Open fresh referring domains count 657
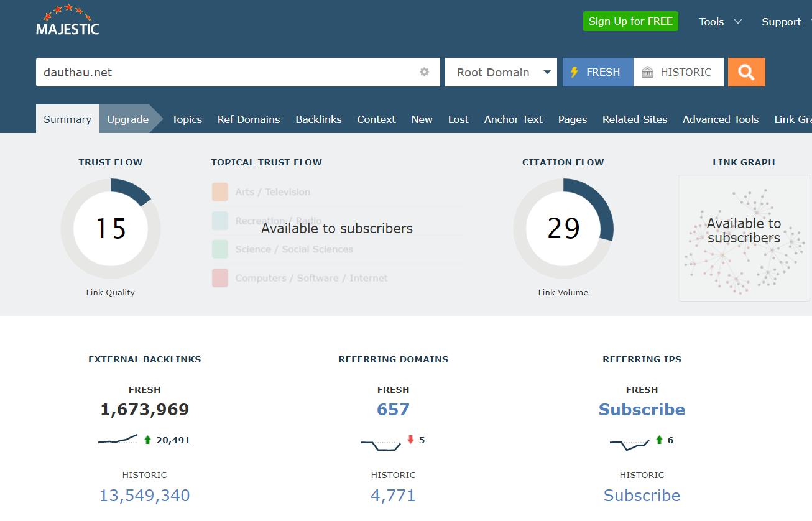This screenshot has height=521, width=812. tap(393, 410)
